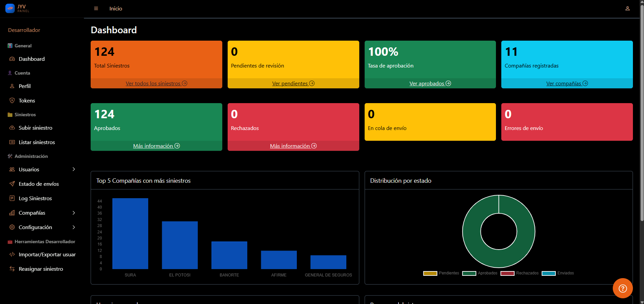Expand the Usuarios submenu chevron
Image resolution: width=644 pixels, height=304 pixels.
click(74, 169)
